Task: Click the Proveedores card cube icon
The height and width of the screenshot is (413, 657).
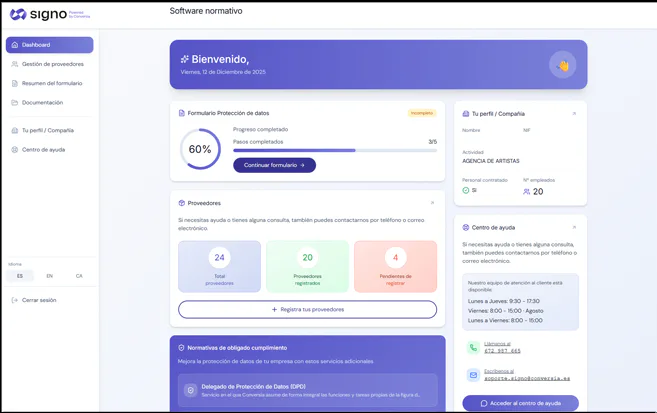Action: 181,203
